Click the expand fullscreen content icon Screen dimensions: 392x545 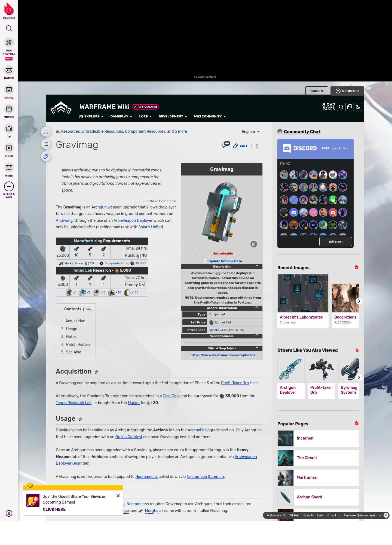[46, 132]
